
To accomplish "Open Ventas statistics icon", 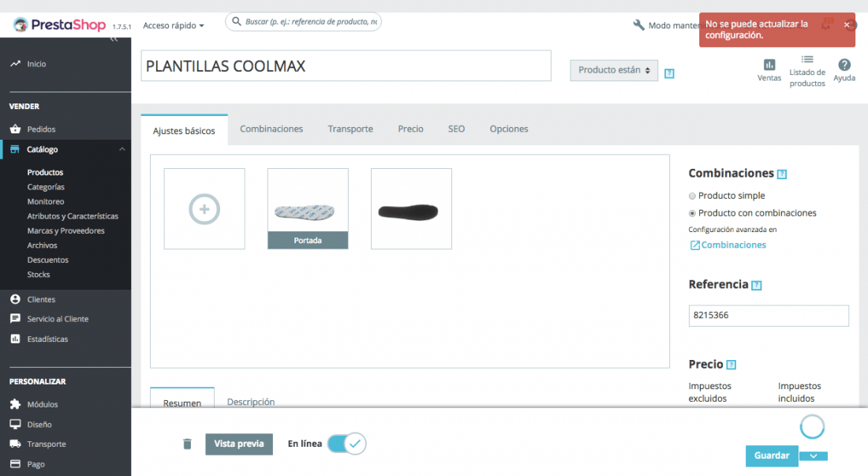I will (x=769, y=65).
